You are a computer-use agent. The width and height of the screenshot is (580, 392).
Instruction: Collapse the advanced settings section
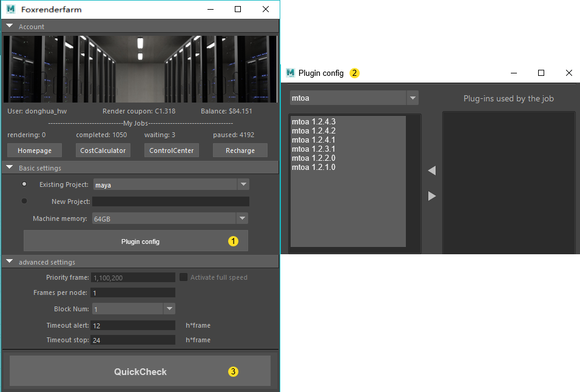(10, 262)
